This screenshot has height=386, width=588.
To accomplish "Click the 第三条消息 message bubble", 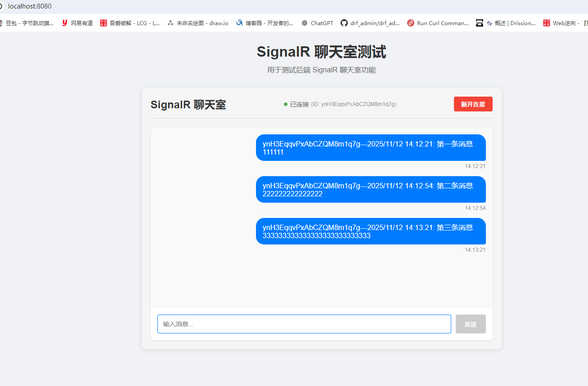I will [371, 231].
